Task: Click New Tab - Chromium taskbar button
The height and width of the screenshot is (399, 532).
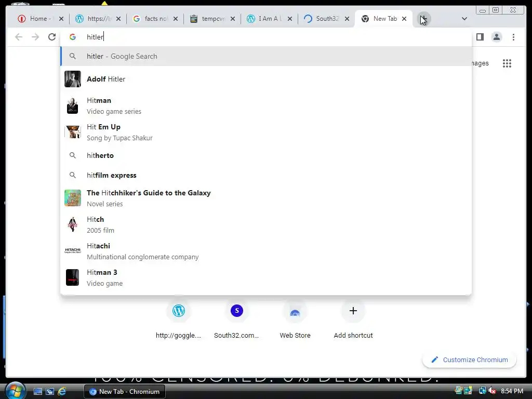Action: coord(125,392)
